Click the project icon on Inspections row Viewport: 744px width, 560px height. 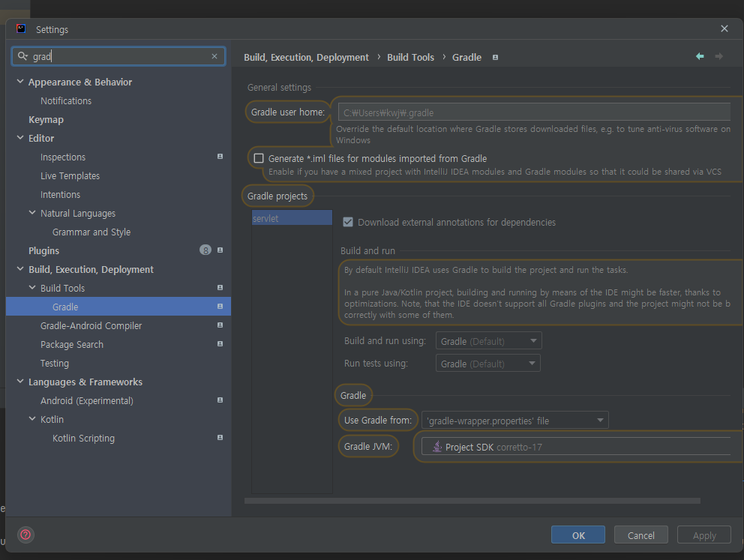click(220, 157)
